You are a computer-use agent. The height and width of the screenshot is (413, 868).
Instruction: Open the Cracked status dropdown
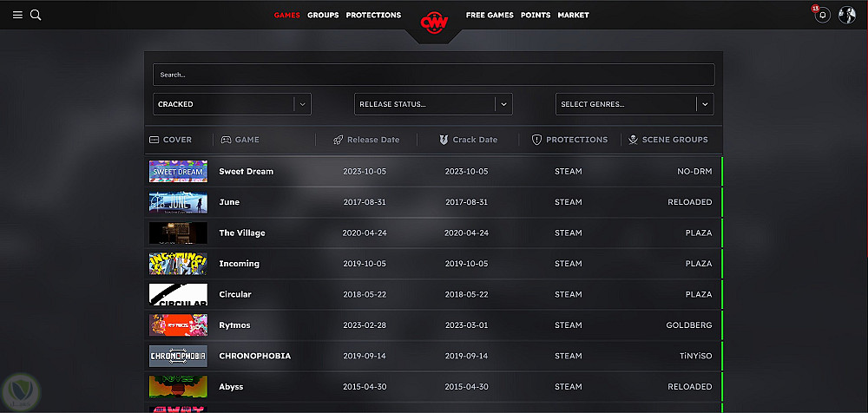click(232, 104)
